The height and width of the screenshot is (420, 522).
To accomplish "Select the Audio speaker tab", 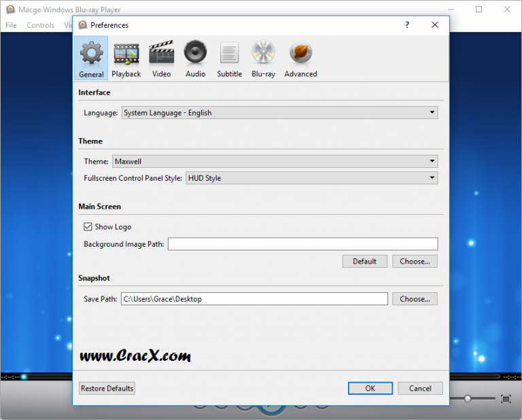I will point(196,58).
